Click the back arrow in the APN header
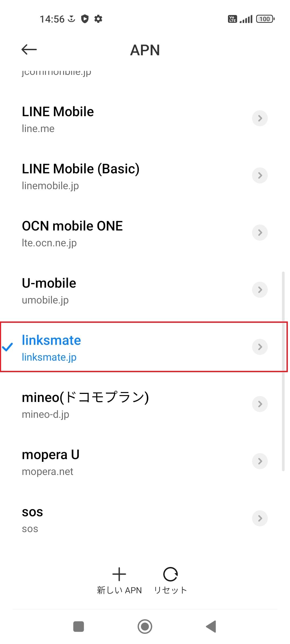This screenshot has height=644, width=290. [28, 50]
